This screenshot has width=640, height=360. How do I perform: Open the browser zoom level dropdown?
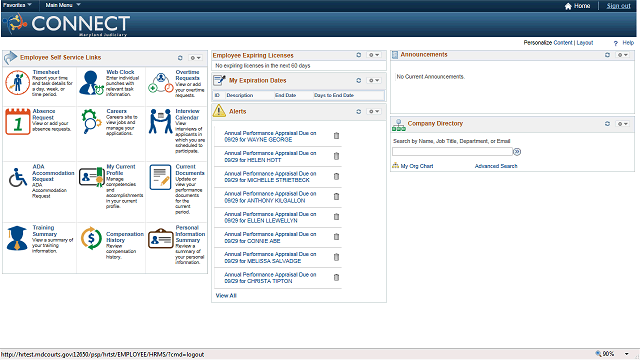(627, 354)
